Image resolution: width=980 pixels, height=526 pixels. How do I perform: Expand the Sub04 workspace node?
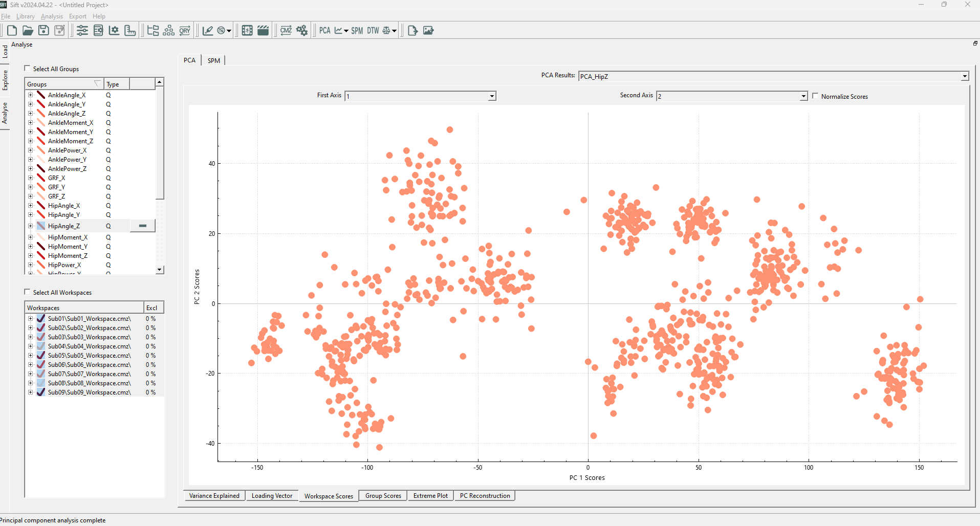tap(30, 346)
